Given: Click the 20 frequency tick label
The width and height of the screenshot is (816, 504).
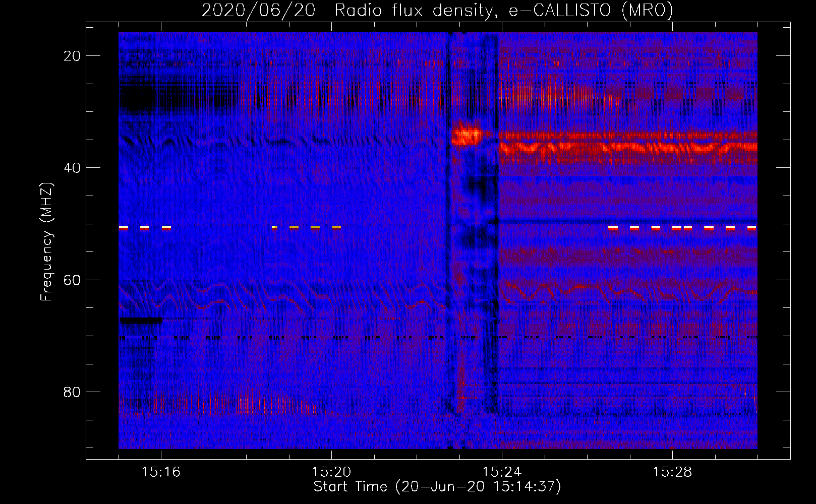Looking at the screenshot, I should [x=72, y=56].
